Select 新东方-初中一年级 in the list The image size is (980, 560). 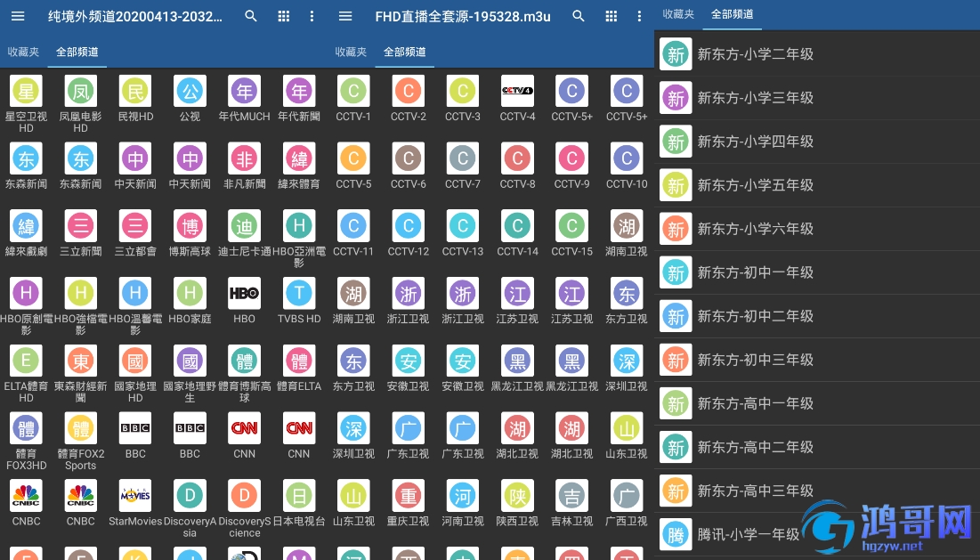[x=817, y=273]
